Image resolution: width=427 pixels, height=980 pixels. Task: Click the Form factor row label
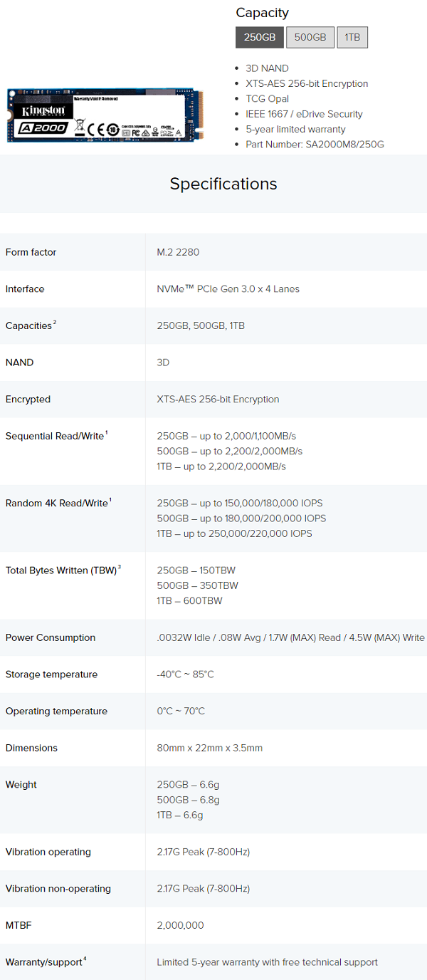[31, 252]
